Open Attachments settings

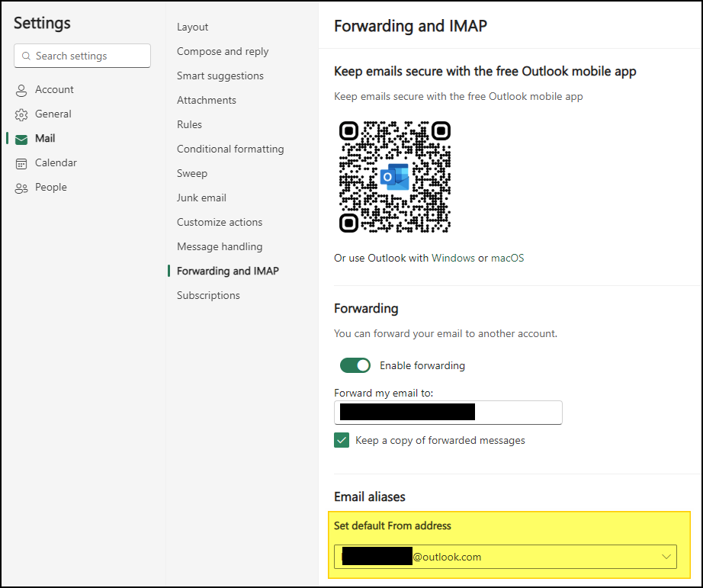[206, 100]
